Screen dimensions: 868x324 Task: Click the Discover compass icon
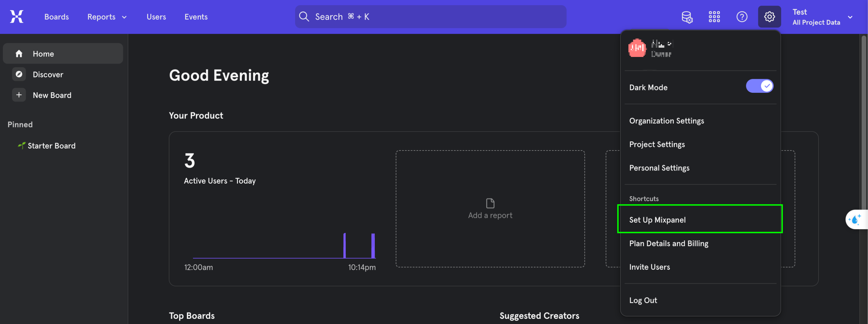(x=19, y=74)
